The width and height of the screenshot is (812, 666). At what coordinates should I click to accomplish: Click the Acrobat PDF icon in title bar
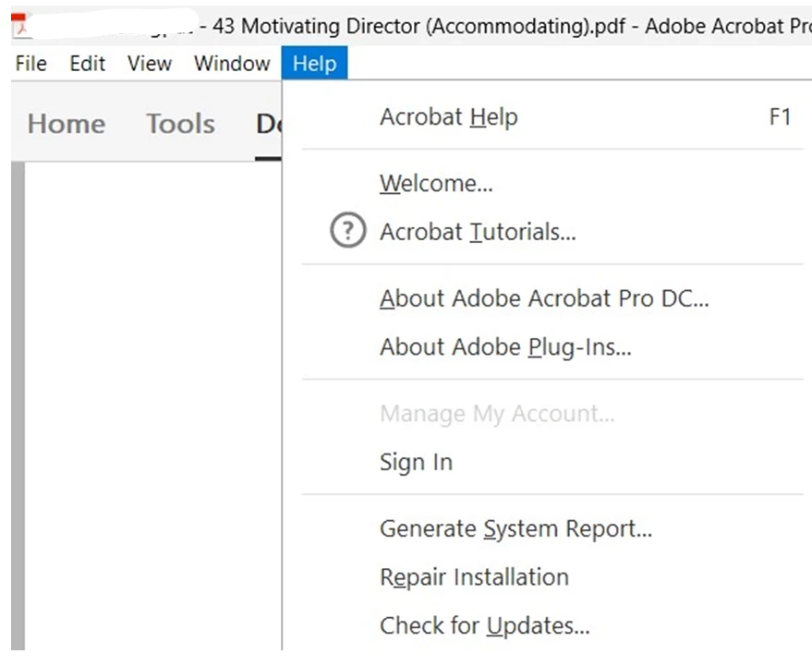pos(19,25)
